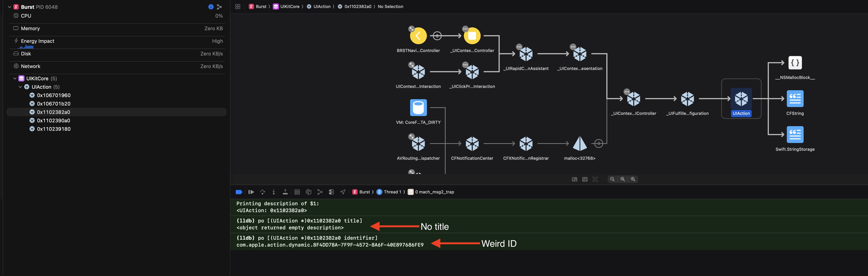Select the Memory gauge row
The image size is (868, 276).
point(117,29)
